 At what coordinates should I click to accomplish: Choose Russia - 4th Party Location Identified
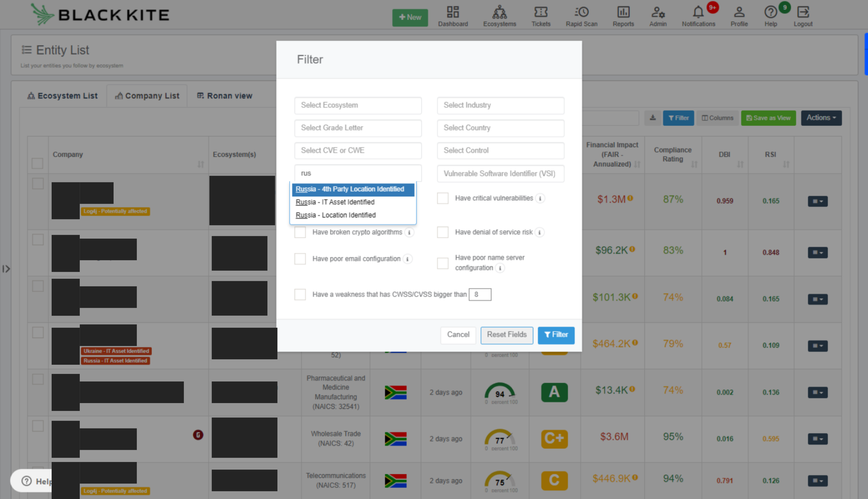[x=353, y=190]
